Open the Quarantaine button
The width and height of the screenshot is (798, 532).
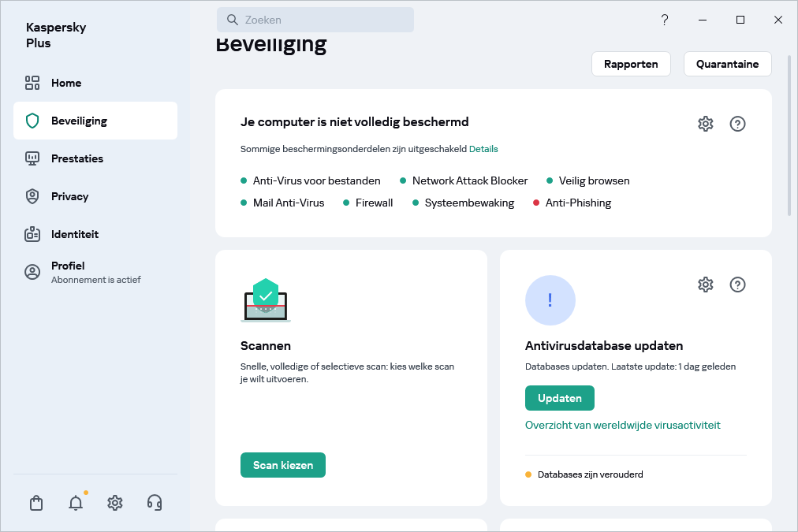(x=727, y=64)
